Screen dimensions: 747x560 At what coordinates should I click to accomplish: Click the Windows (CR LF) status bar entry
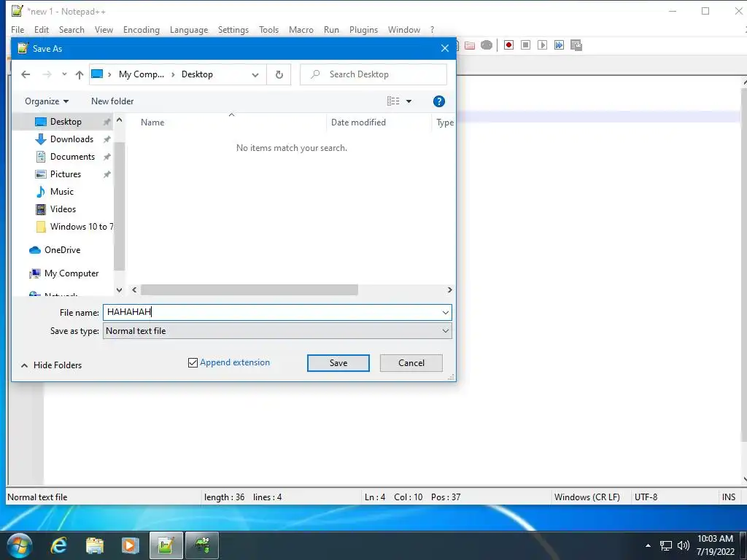[587, 497]
